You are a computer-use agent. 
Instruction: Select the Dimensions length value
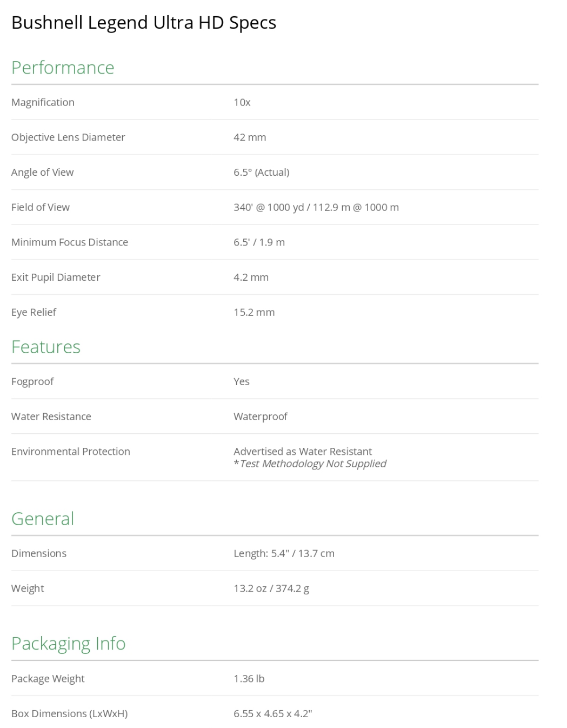click(284, 553)
